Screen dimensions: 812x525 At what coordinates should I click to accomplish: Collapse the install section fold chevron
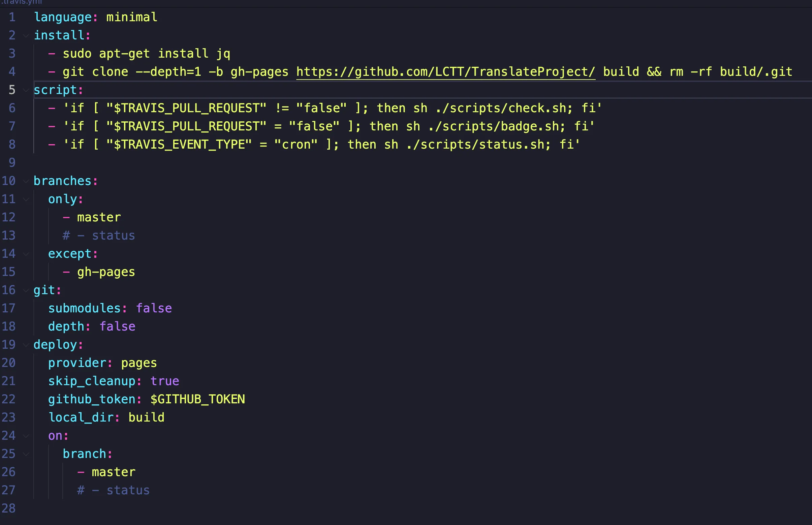pos(26,35)
